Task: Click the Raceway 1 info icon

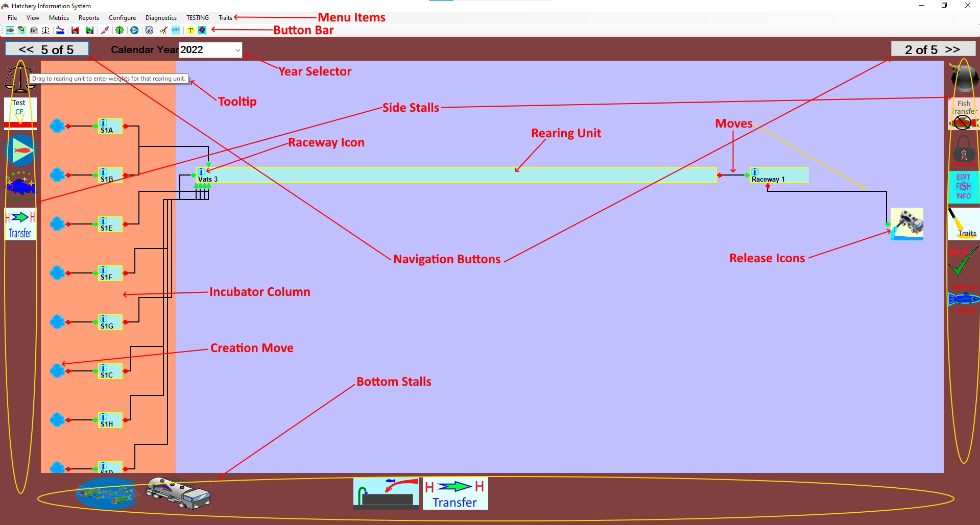Action: click(755, 172)
